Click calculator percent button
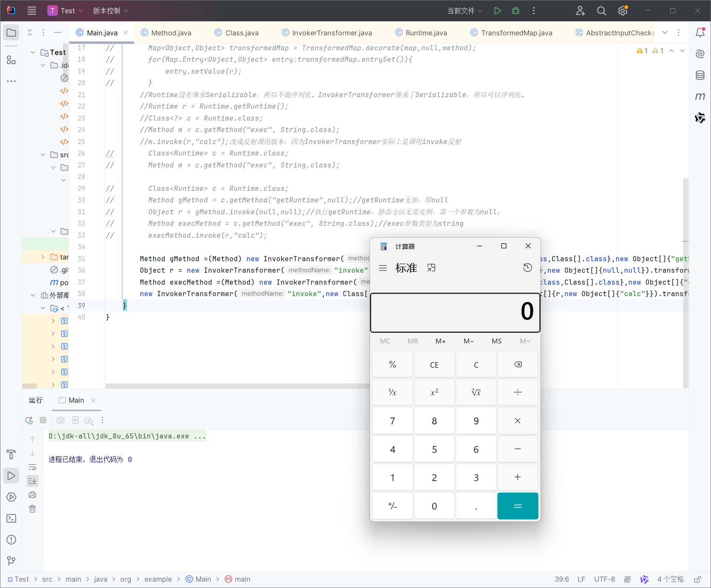 393,365
